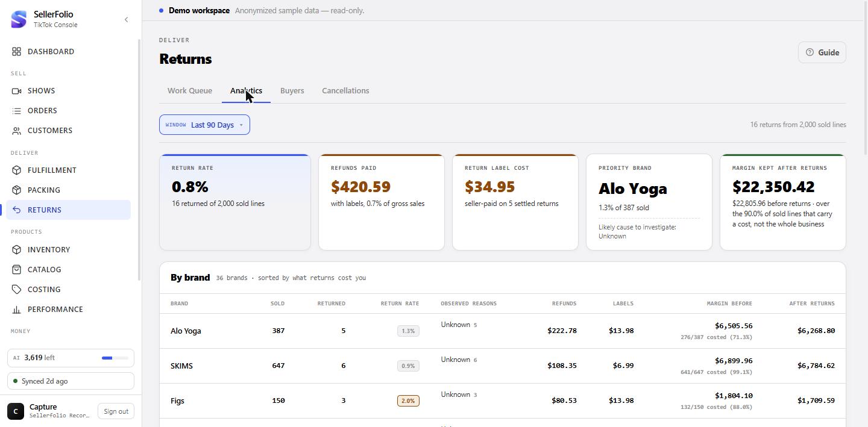The width and height of the screenshot is (868, 427).
Task: Click the Synced 2d ago status
Action: pos(71,381)
